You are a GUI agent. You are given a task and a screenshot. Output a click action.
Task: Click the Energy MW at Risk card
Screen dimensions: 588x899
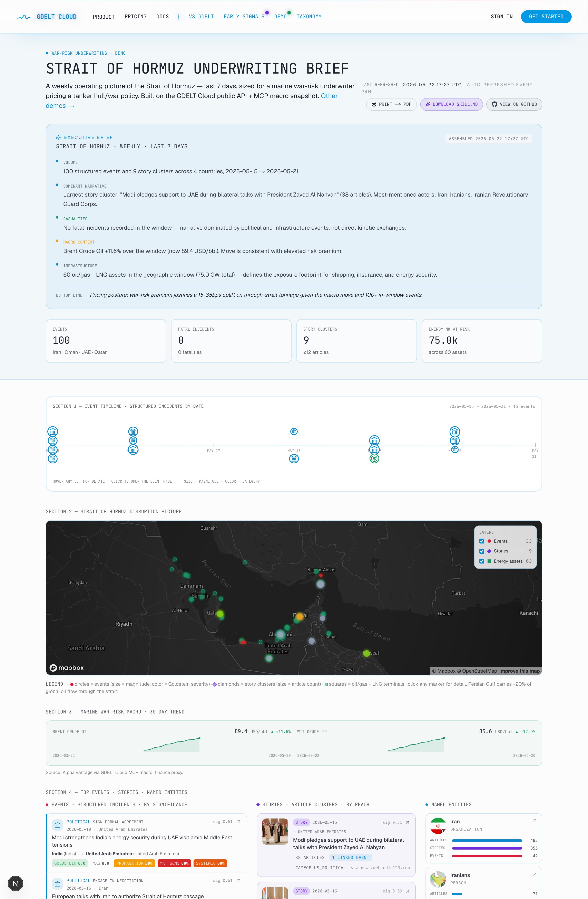(482, 341)
